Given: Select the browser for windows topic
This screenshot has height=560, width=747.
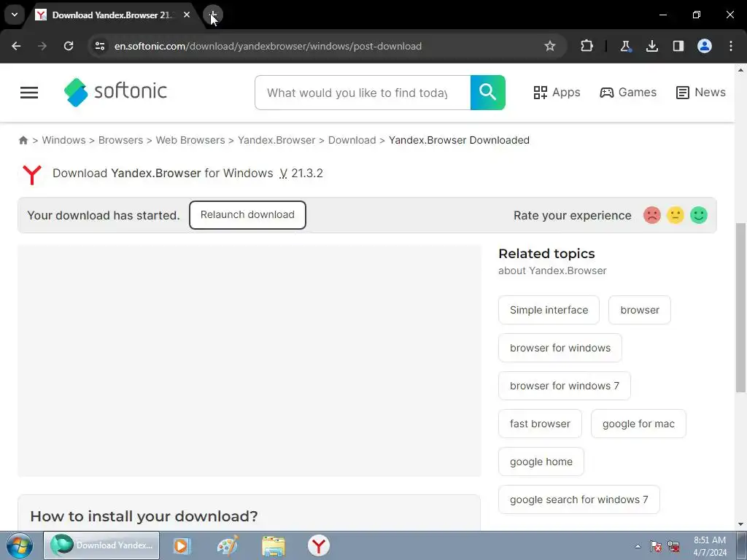Looking at the screenshot, I should pos(560,348).
